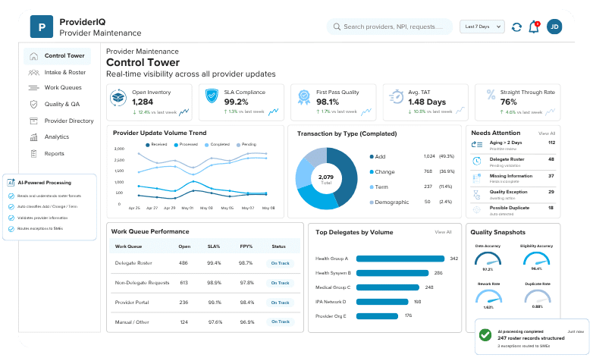Click the Intake & Roster people icon
The image size is (593, 364).
33,72
